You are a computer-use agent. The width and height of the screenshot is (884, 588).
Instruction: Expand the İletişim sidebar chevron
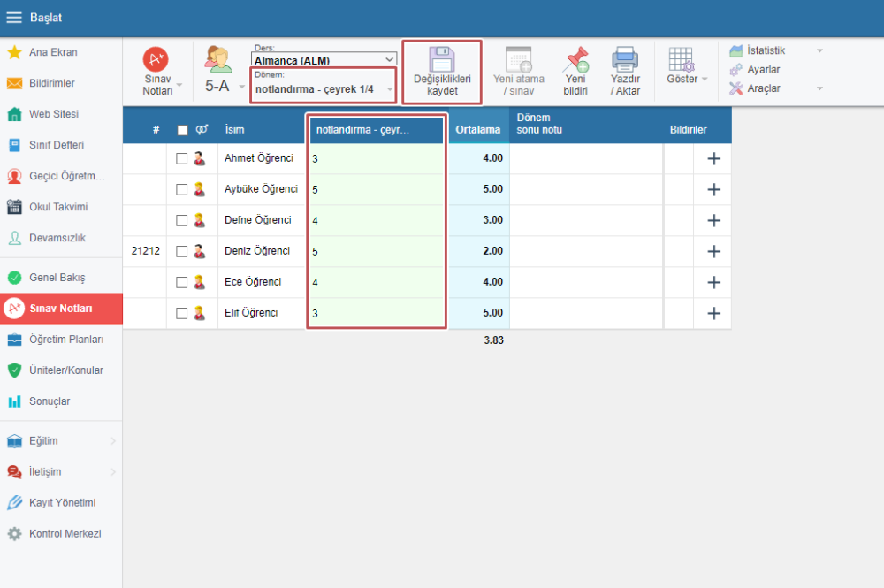(113, 472)
